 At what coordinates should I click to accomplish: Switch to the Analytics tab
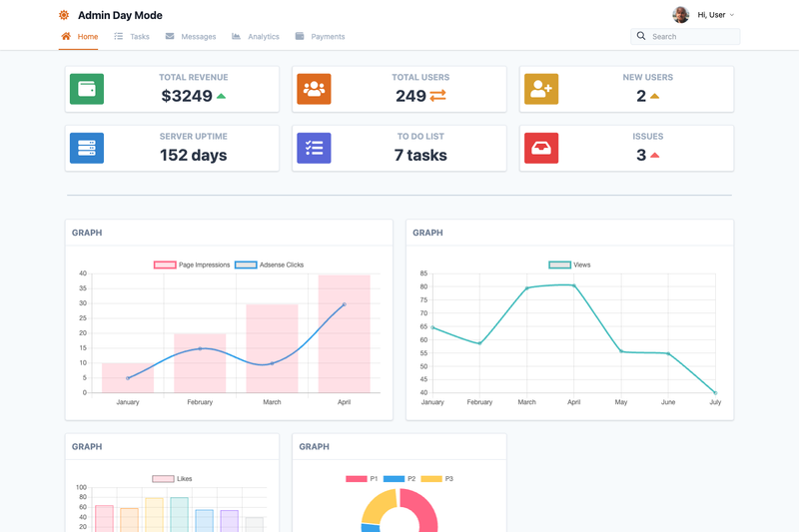pos(256,37)
